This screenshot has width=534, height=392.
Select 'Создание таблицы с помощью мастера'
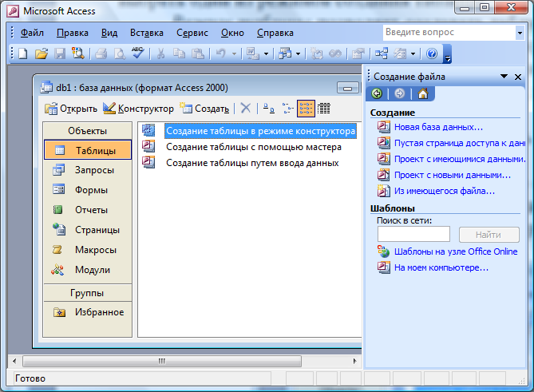point(253,147)
